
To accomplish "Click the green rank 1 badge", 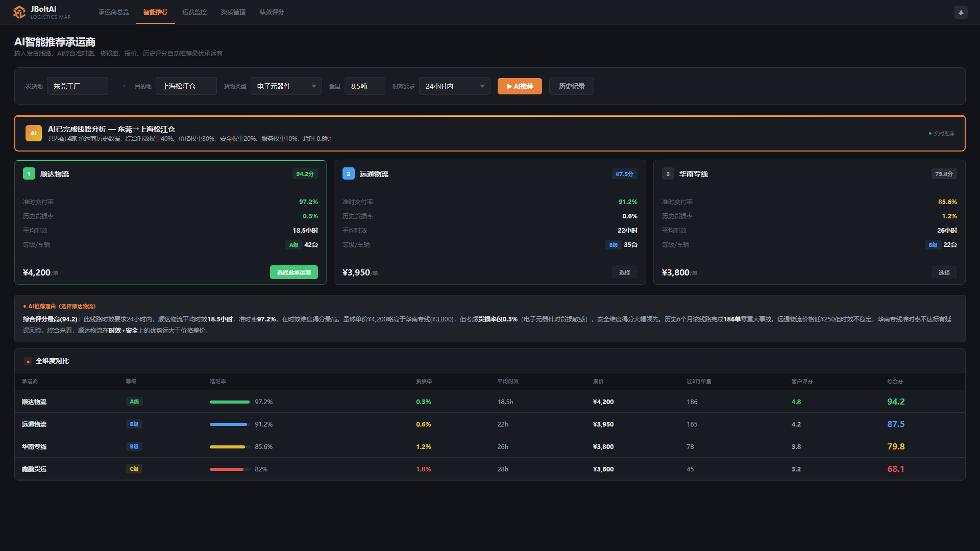I will (29, 174).
